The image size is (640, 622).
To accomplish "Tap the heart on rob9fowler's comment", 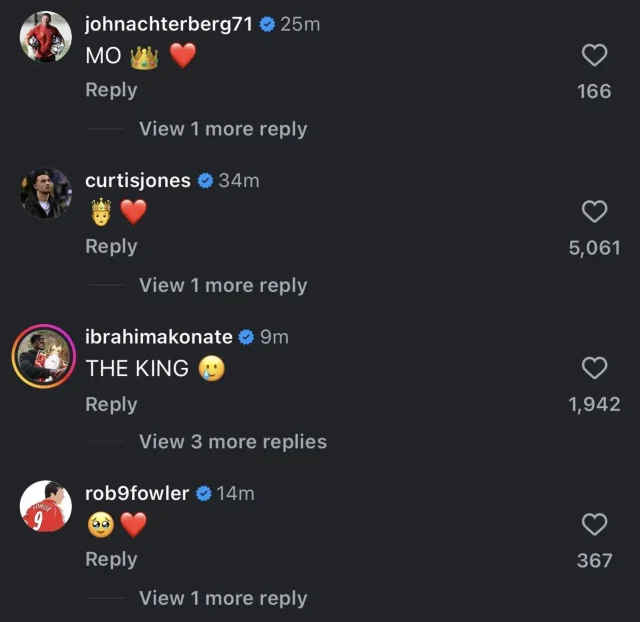I will click(x=594, y=524).
